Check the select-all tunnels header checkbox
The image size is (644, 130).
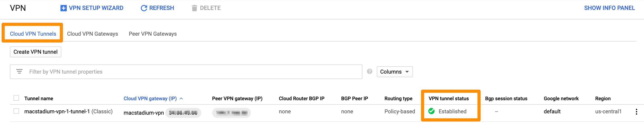[16, 98]
